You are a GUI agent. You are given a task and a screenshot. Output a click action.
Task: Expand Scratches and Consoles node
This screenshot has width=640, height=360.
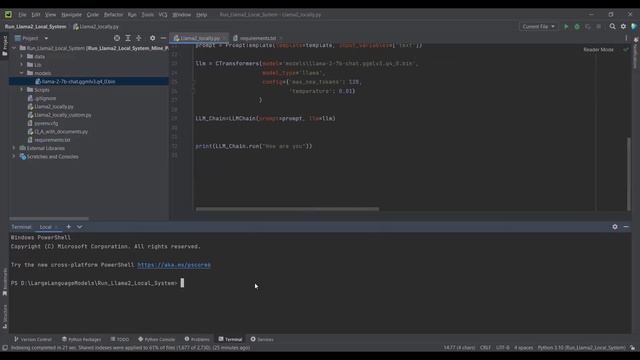point(14,156)
